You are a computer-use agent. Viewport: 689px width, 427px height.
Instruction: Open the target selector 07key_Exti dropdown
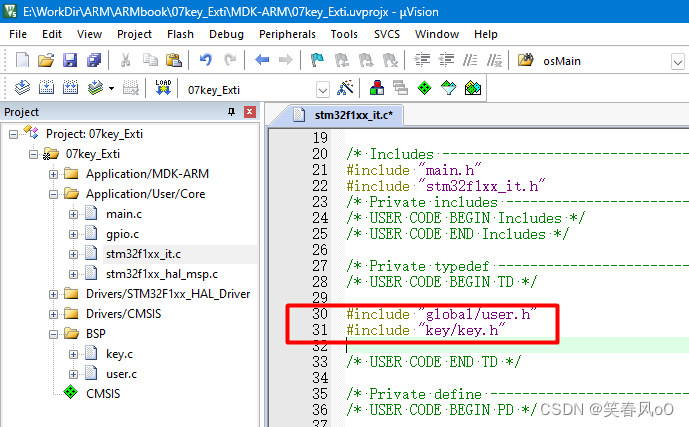[x=323, y=90]
